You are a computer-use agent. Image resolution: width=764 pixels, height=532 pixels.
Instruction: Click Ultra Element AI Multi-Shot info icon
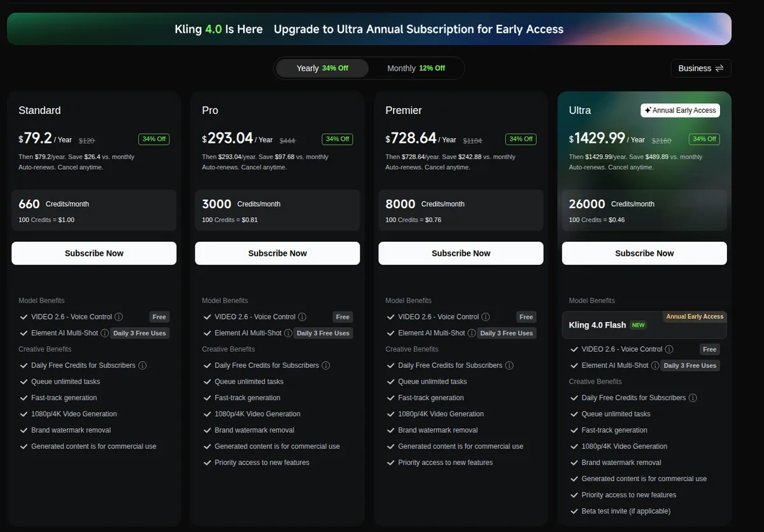(x=655, y=365)
